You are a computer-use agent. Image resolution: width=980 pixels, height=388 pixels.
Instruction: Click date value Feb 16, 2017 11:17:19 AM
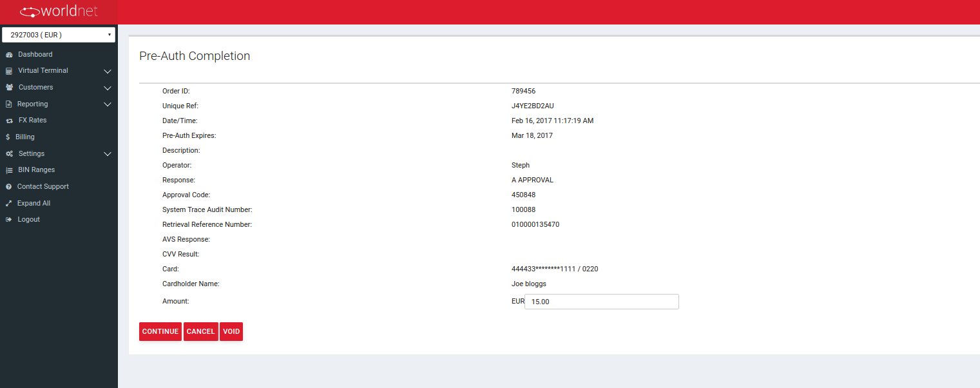(553, 121)
